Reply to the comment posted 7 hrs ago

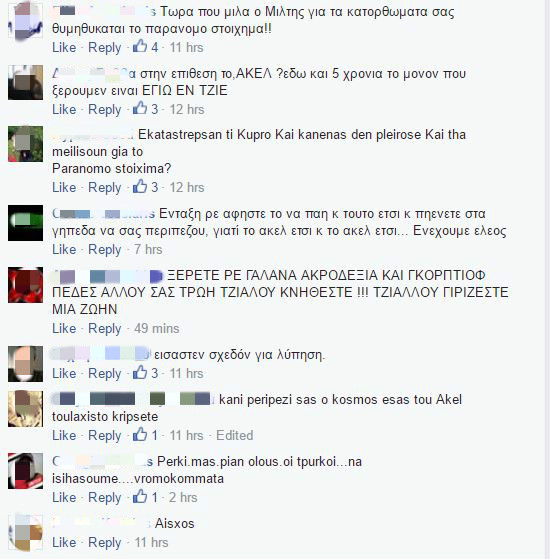[105, 250]
